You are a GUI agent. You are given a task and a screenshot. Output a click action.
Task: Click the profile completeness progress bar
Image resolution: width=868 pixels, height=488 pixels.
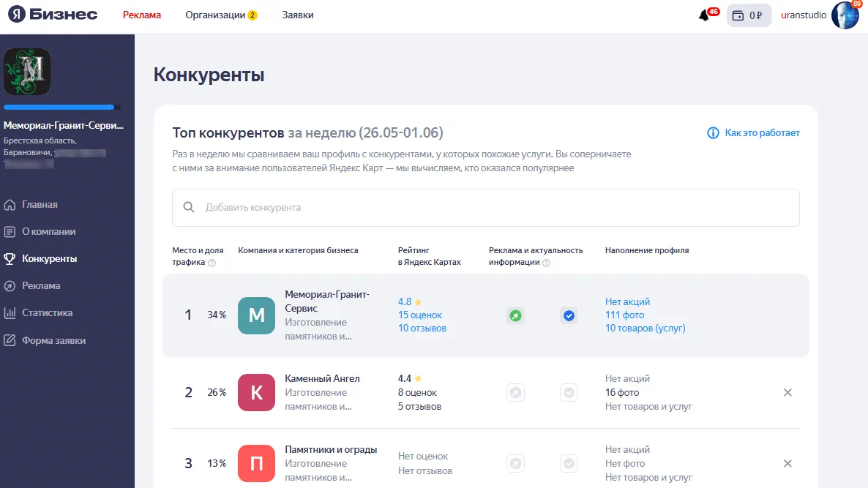pos(62,108)
